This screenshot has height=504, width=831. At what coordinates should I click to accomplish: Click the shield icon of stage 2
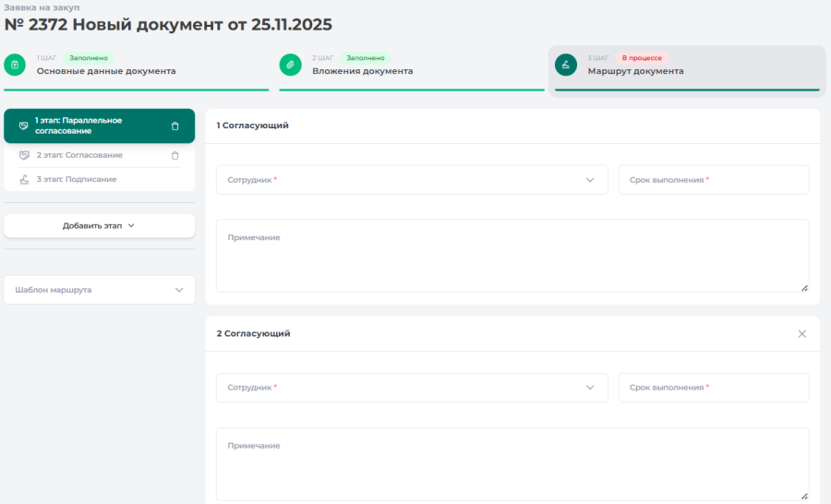pyautogui.click(x=25, y=156)
